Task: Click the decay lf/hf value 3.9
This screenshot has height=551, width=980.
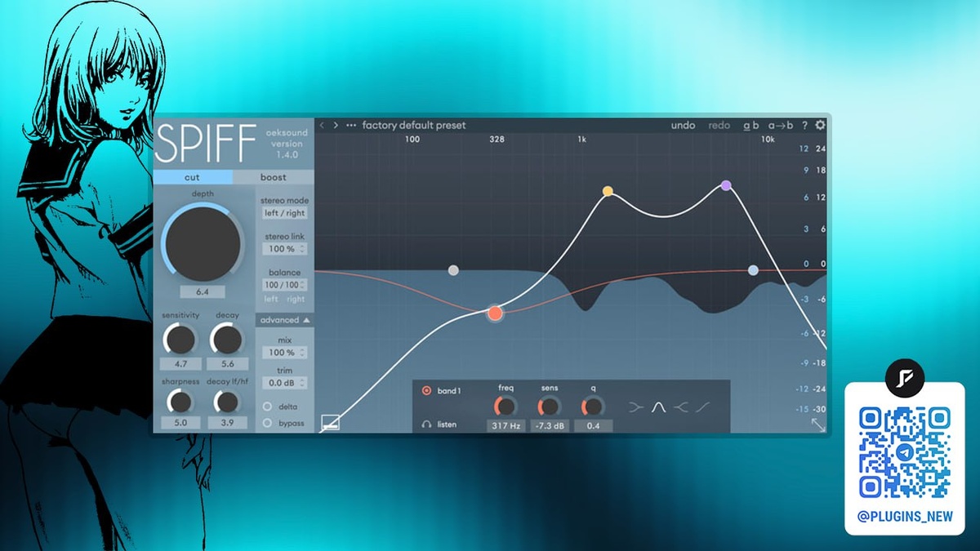Action: (x=227, y=423)
